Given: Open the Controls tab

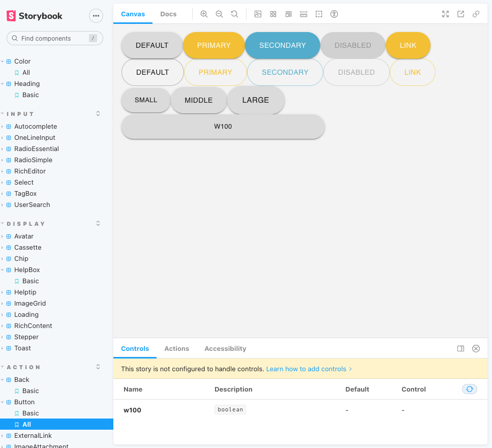Looking at the screenshot, I should tap(135, 348).
